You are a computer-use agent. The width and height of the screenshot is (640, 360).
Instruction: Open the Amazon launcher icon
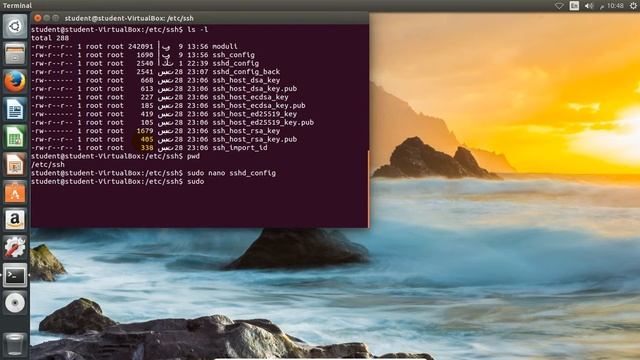point(15,220)
